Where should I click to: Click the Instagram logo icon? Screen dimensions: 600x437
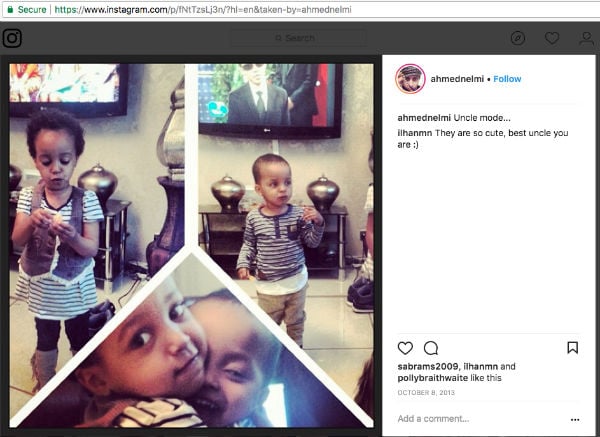(12, 38)
